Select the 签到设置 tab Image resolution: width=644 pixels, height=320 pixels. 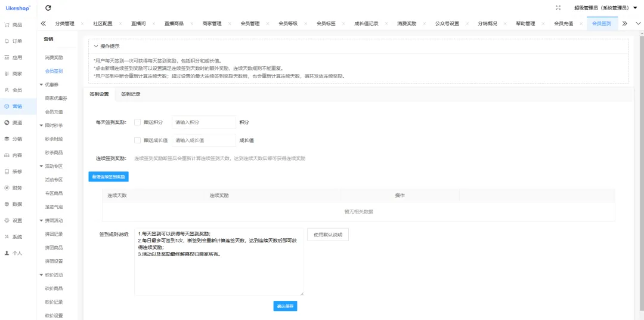pos(99,94)
